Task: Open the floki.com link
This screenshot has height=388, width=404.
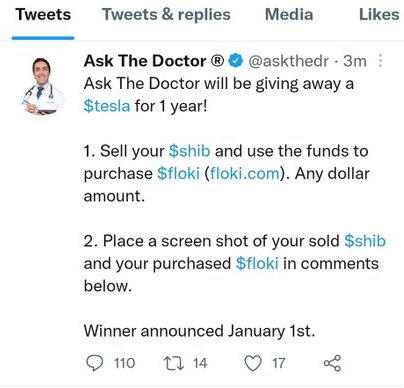Action: (x=245, y=174)
